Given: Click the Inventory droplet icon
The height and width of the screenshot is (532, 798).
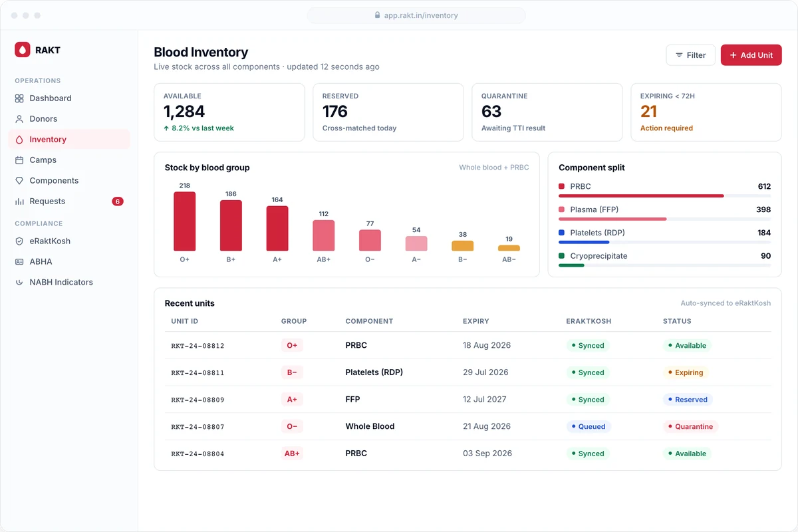Looking at the screenshot, I should coord(19,140).
